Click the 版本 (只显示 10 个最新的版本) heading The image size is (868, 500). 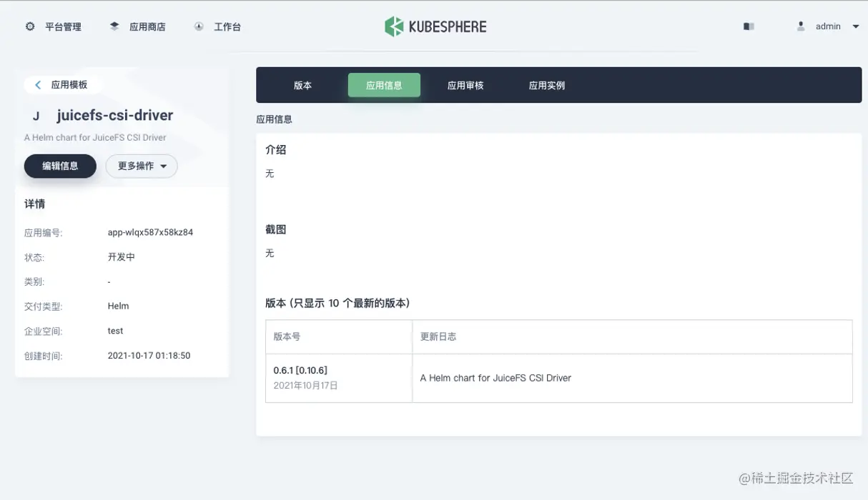pos(337,303)
